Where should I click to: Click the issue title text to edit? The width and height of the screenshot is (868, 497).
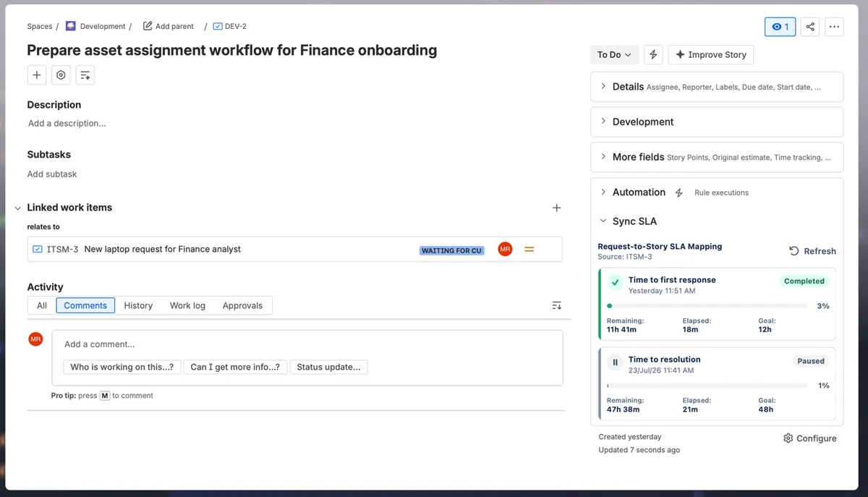click(x=232, y=50)
